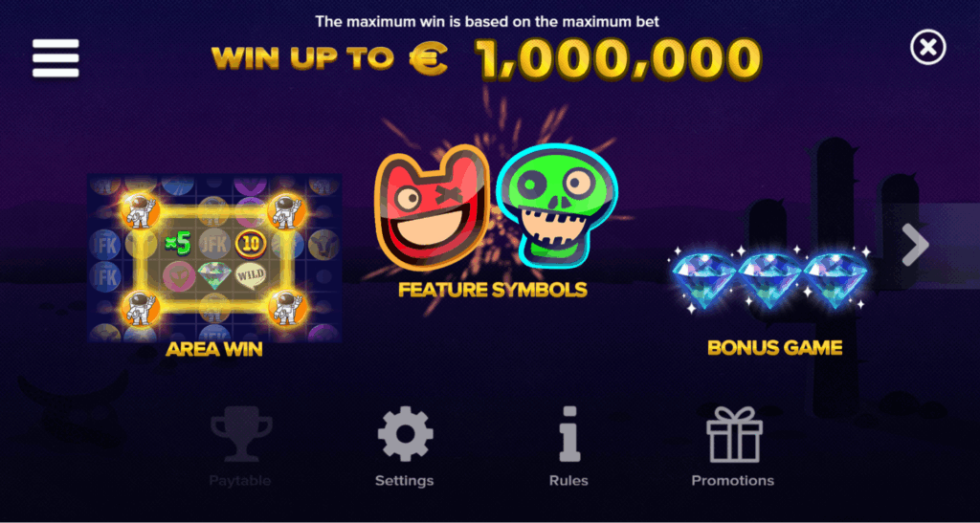
Task: Open Settings gear icon
Action: 405,434
